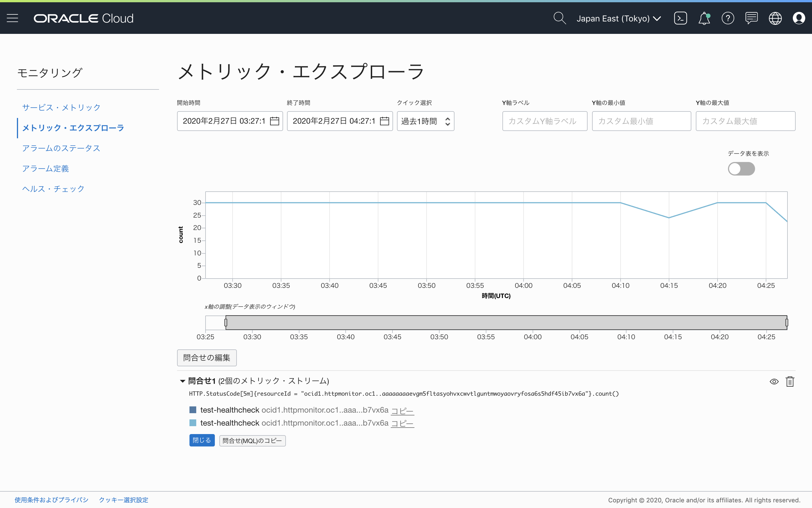Open the help question mark icon

(x=728, y=18)
